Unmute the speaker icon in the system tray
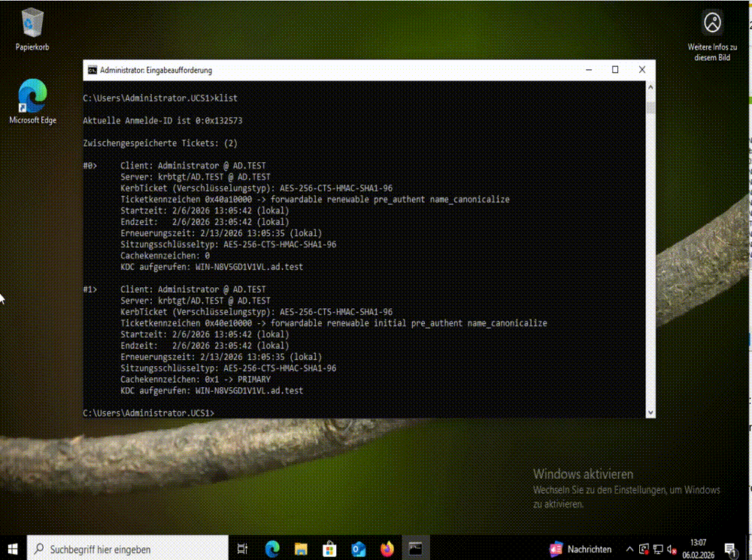 coord(671,548)
